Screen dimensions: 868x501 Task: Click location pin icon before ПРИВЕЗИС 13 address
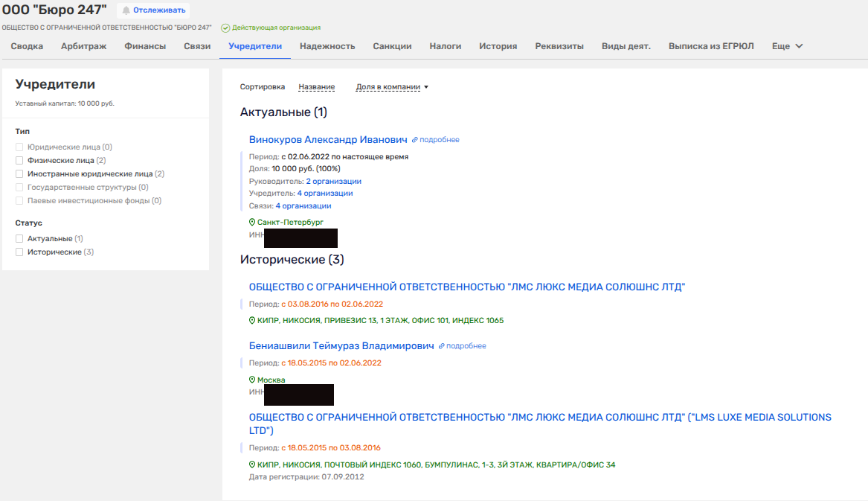tap(252, 321)
